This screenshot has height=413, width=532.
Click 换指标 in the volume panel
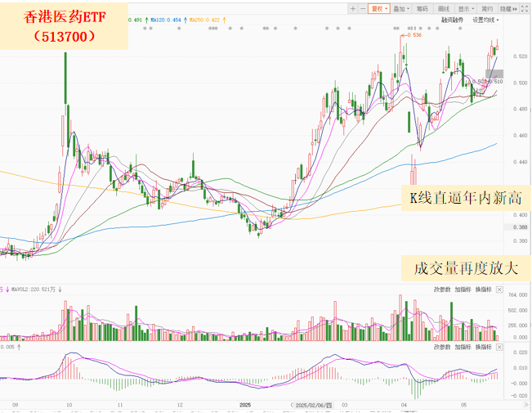coord(484,290)
